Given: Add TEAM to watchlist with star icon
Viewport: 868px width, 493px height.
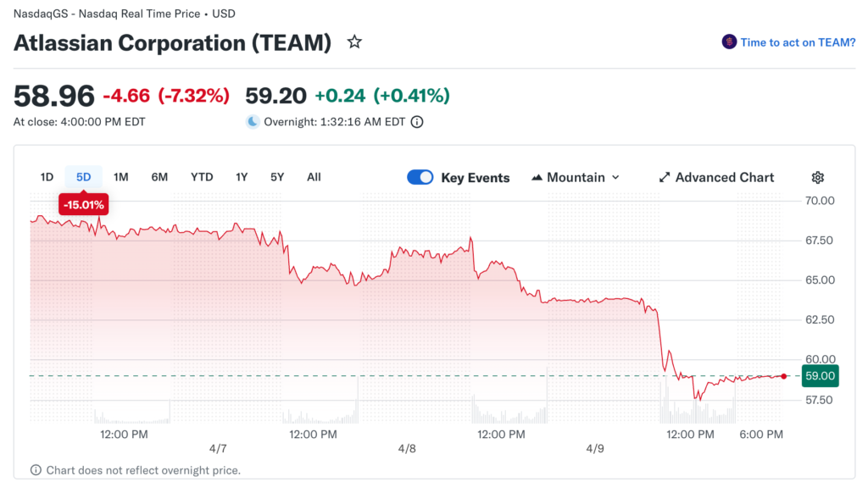Looking at the screenshot, I should (x=354, y=42).
